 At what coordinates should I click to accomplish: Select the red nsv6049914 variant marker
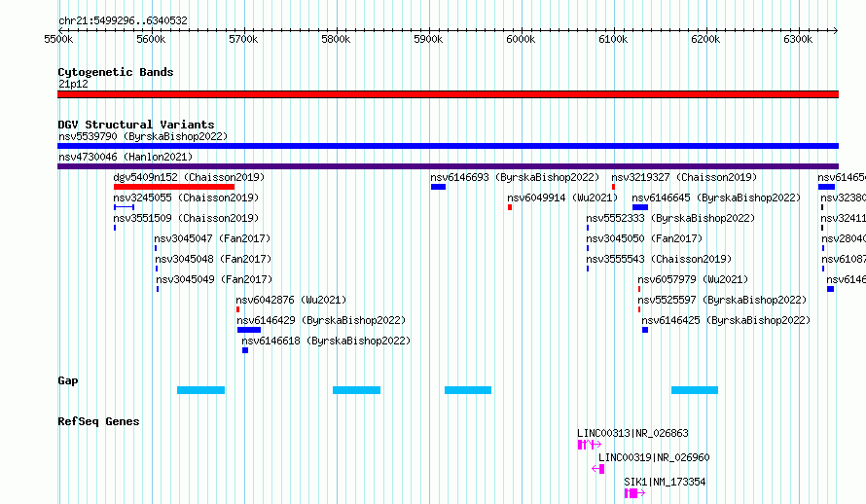[x=510, y=207]
